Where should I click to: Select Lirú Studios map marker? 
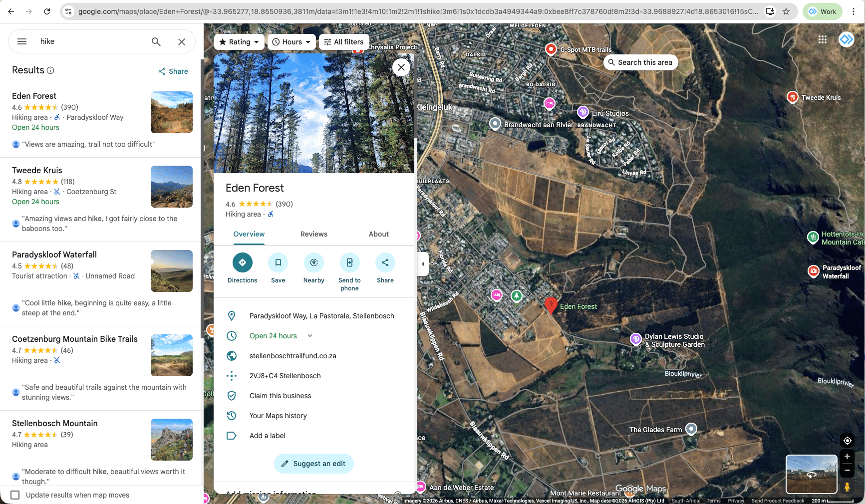(x=583, y=112)
